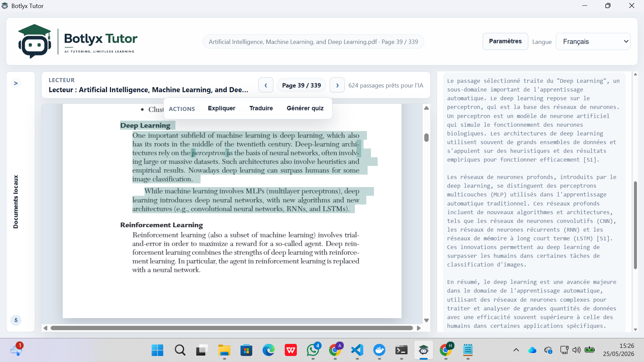The height and width of the screenshot is (362, 644).
Task: Click the cloud sync info tray icon
Action: [548, 350]
